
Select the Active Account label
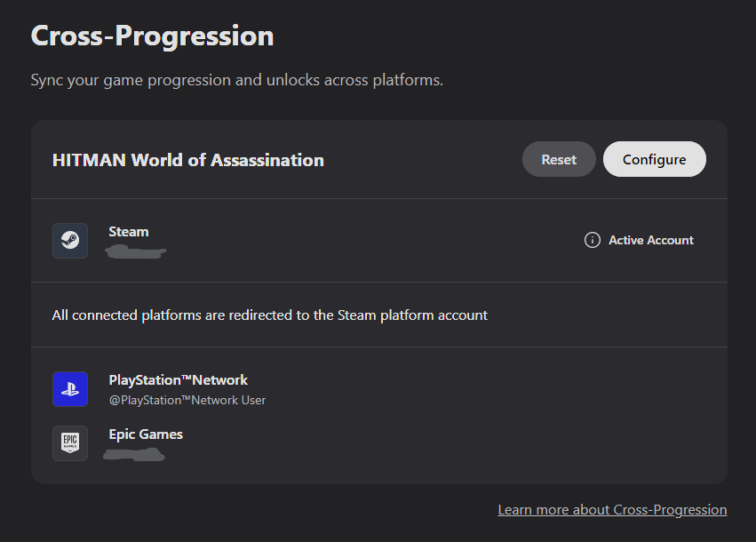click(x=650, y=241)
